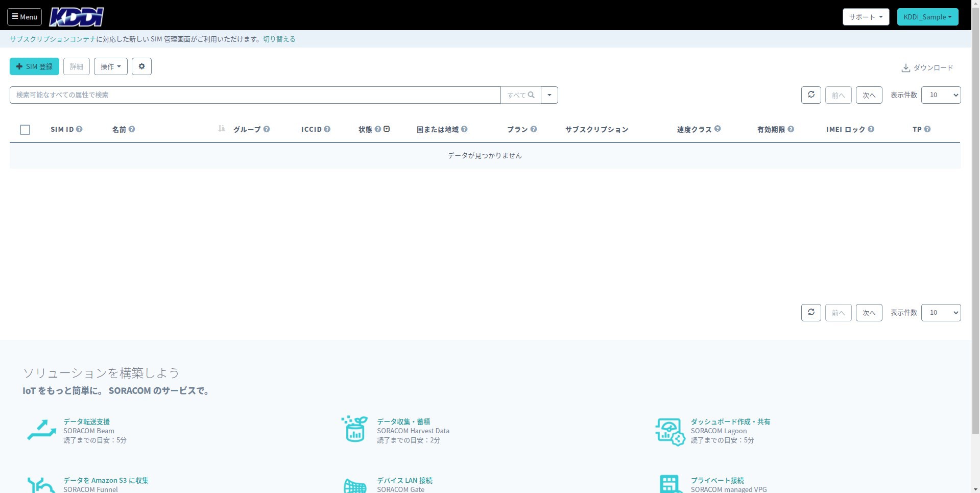This screenshot has height=493, width=980.
Task: Open the bottom 表示件数 select box
Action: click(941, 313)
